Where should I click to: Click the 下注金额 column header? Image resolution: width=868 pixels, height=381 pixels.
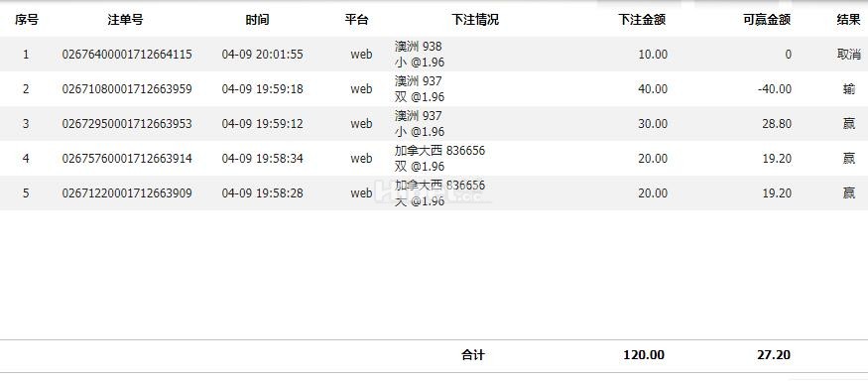[642, 20]
